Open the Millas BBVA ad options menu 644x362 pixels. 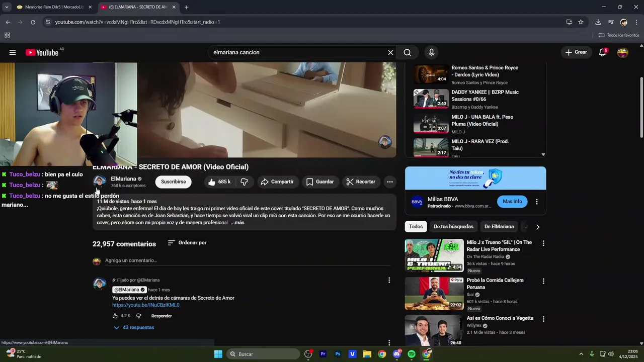tap(537, 202)
